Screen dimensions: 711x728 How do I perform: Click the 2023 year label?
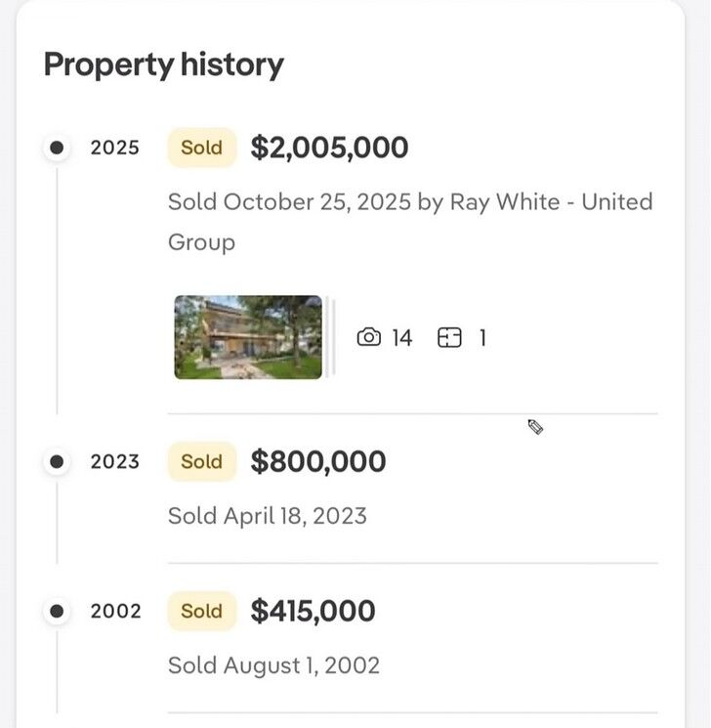[x=115, y=461]
